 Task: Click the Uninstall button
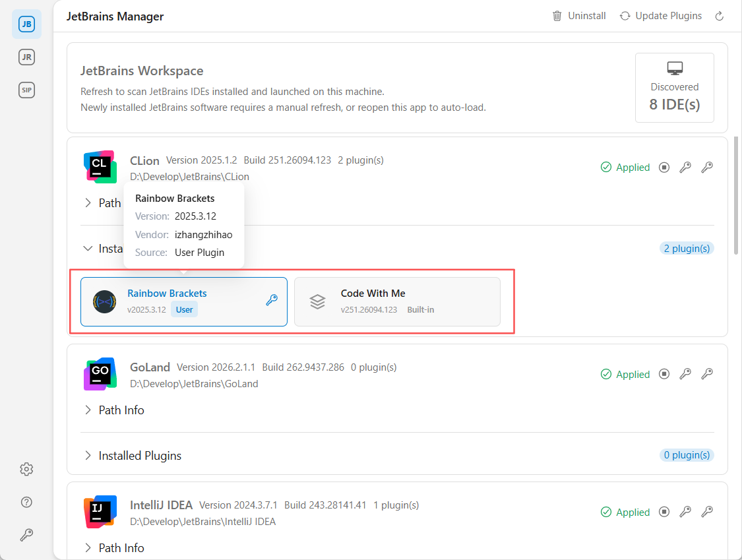click(579, 16)
